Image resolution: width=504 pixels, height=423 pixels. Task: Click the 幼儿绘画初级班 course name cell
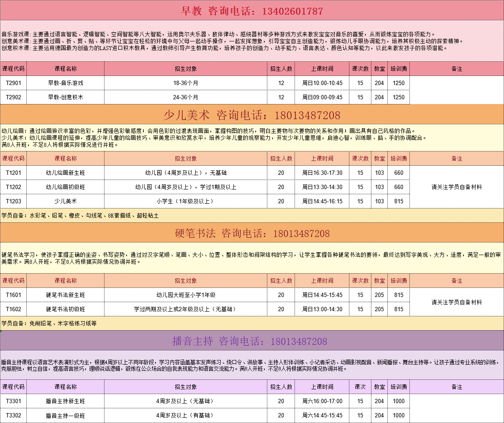pyautogui.click(x=65, y=187)
